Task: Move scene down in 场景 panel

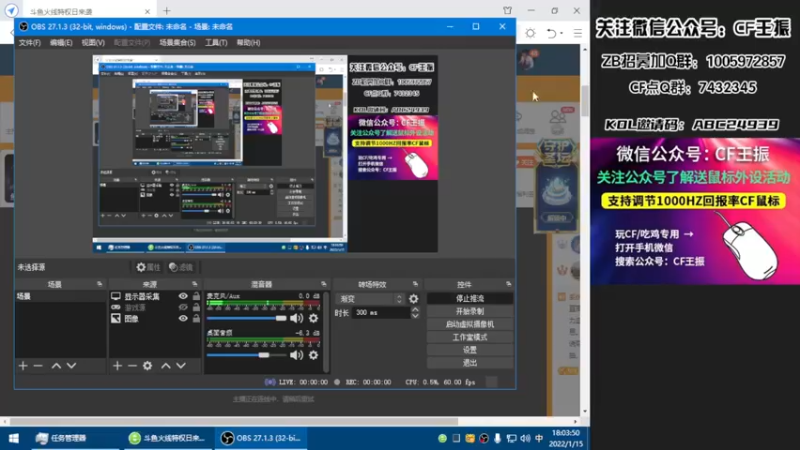Action: 71,366
